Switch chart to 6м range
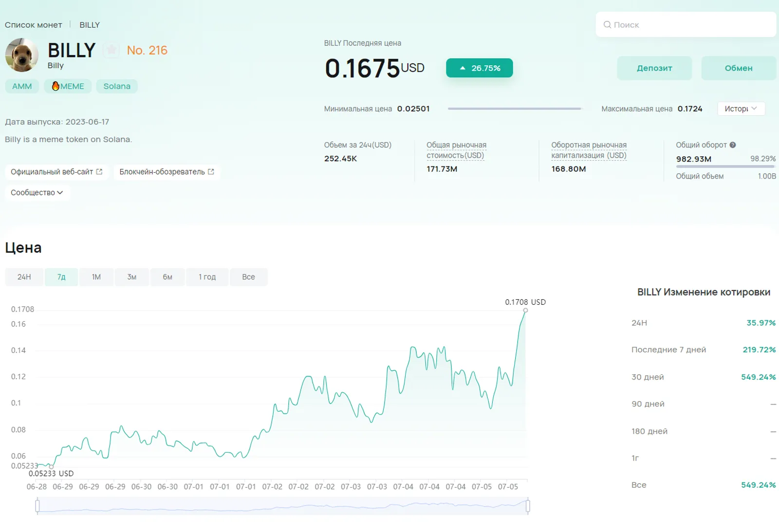This screenshot has width=779, height=532. tap(167, 277)
